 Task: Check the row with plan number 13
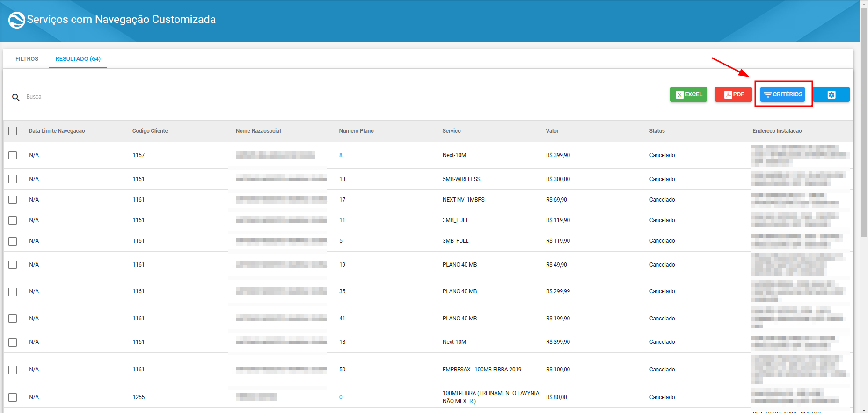point(13,179)
